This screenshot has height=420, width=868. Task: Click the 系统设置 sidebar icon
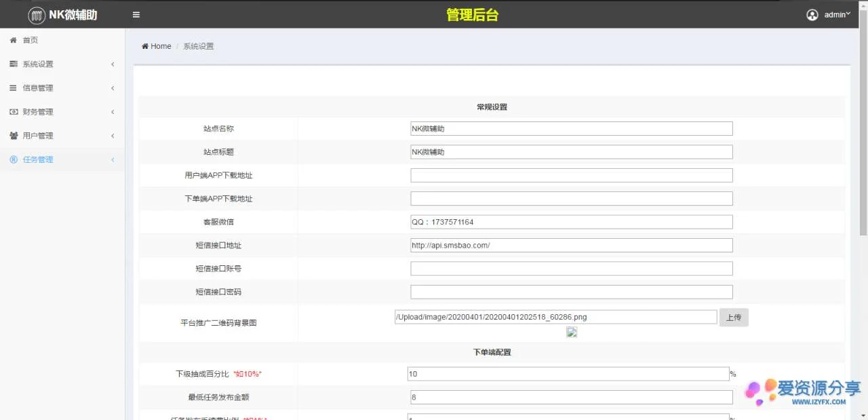[x=13, y=64]
